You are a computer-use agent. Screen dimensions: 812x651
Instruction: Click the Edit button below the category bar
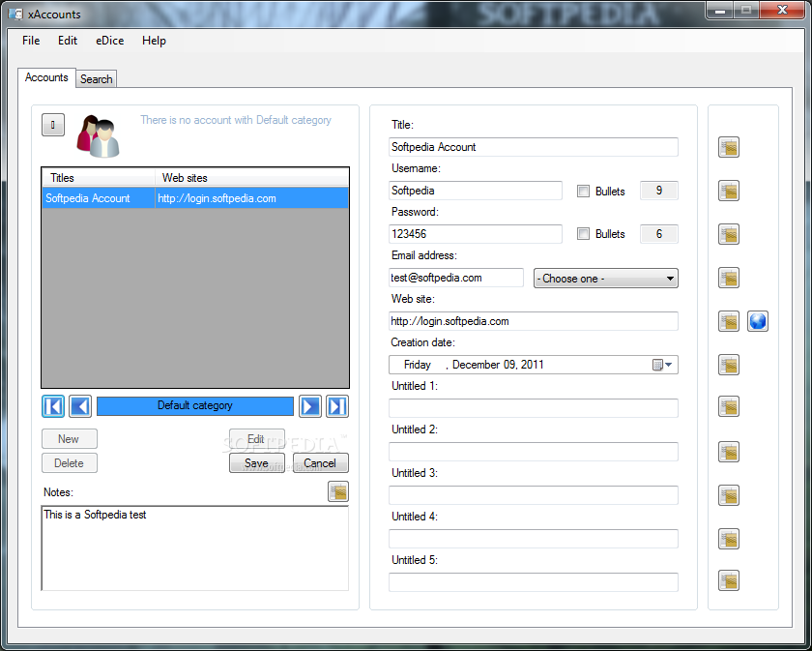click(257, 439)
